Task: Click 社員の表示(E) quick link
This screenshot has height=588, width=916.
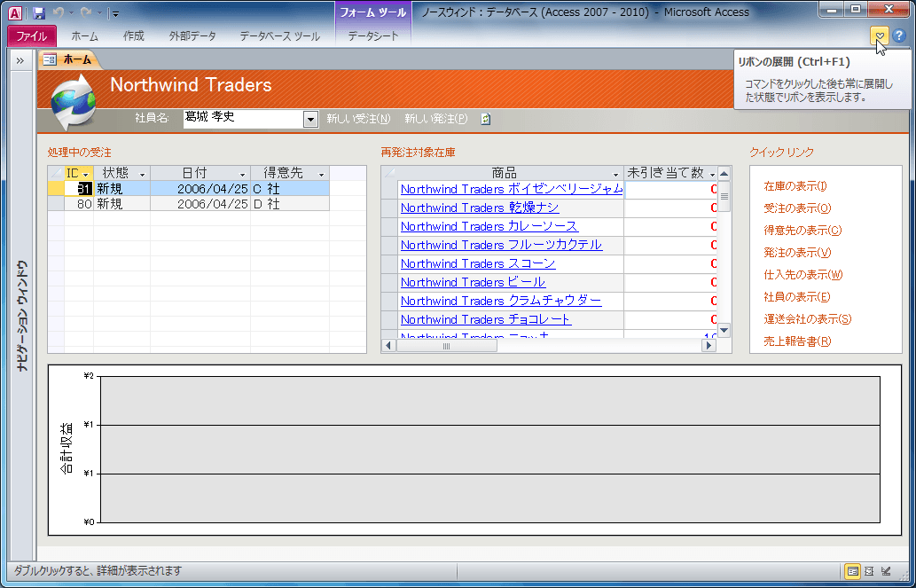Action: pyautogui.click(x=797, y=297)
